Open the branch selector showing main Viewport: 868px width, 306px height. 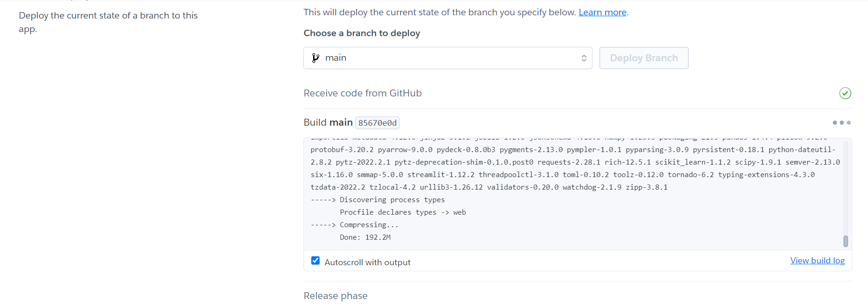(447, 58)
